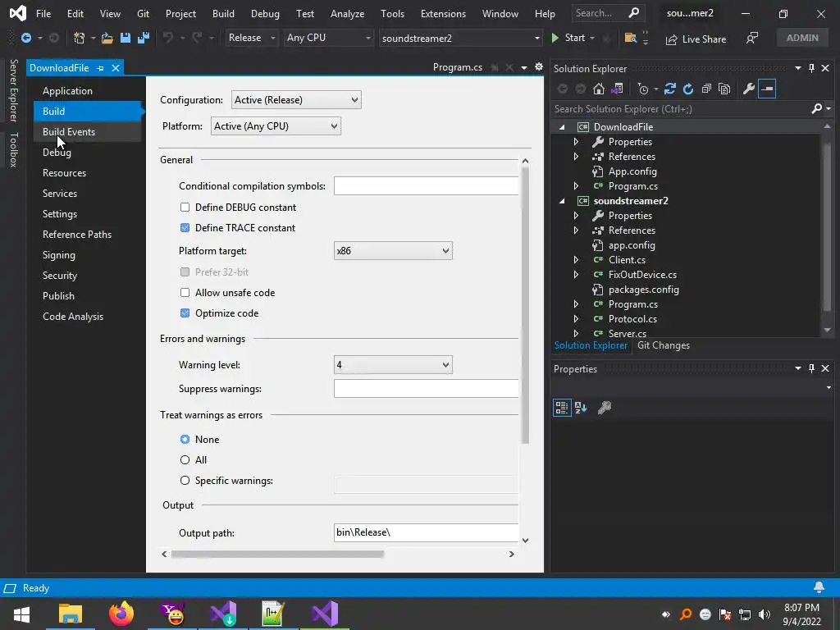The height and width of the screenshot is (630, 840).
Task: Open the Build menu
Action: (223, 13)
